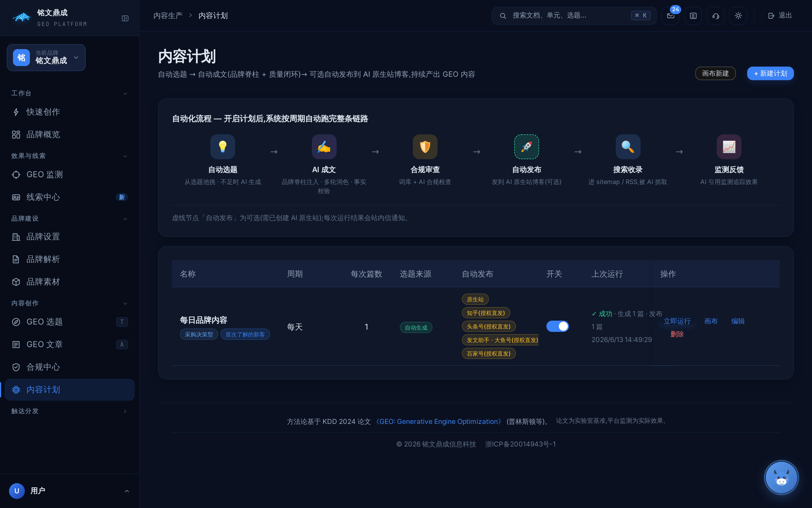
Task: Expand the 用户 menu at bottom
Action: pos(69,491)
